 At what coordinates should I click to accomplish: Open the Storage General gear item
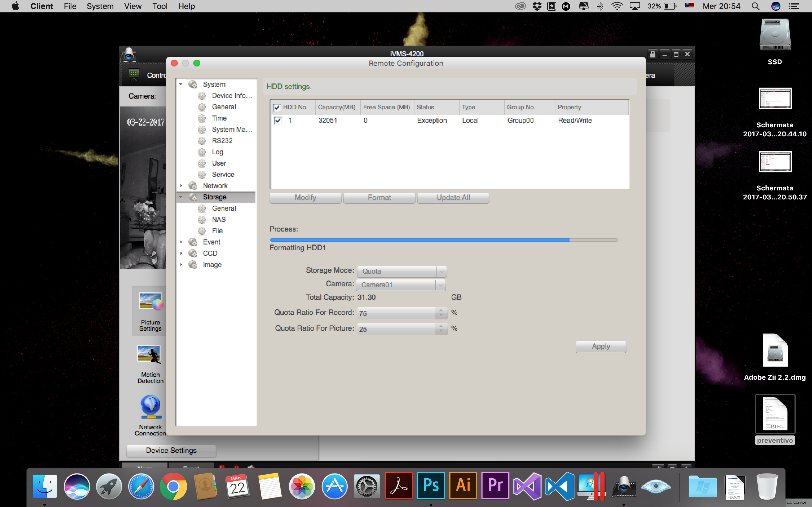coord(224,208)
